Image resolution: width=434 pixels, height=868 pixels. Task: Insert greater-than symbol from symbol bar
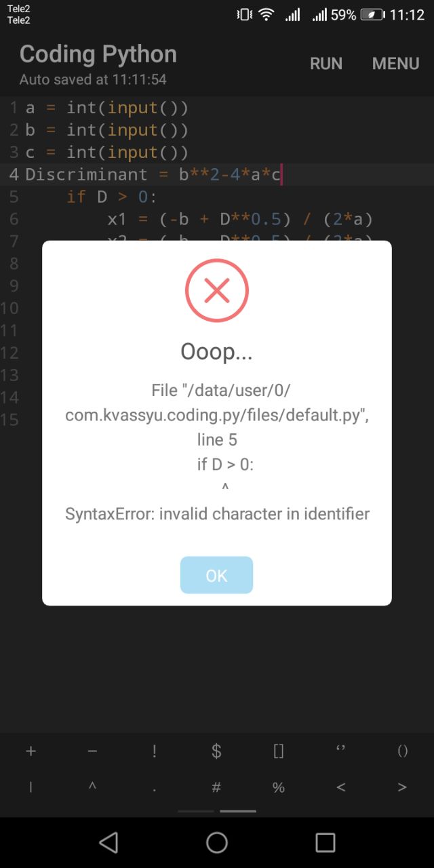[402, 787]
